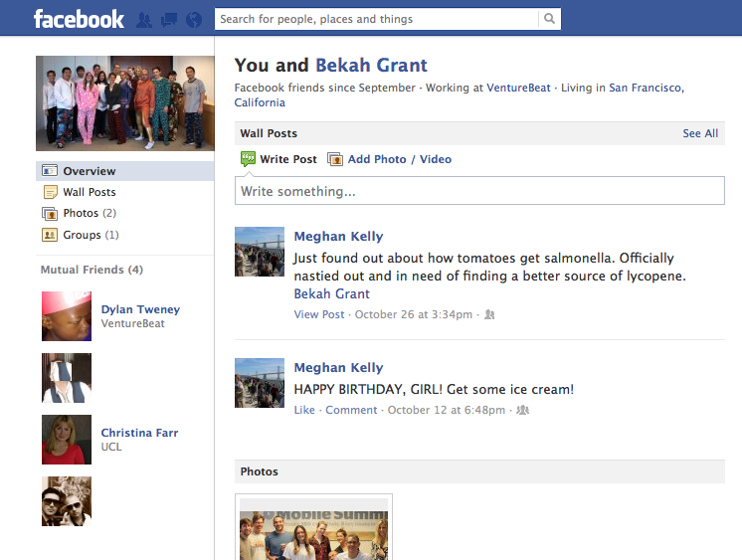Viewport: 742px width, 560px height.
Task: Open the notifications globe icon
Action: click(x=194, y=20)
